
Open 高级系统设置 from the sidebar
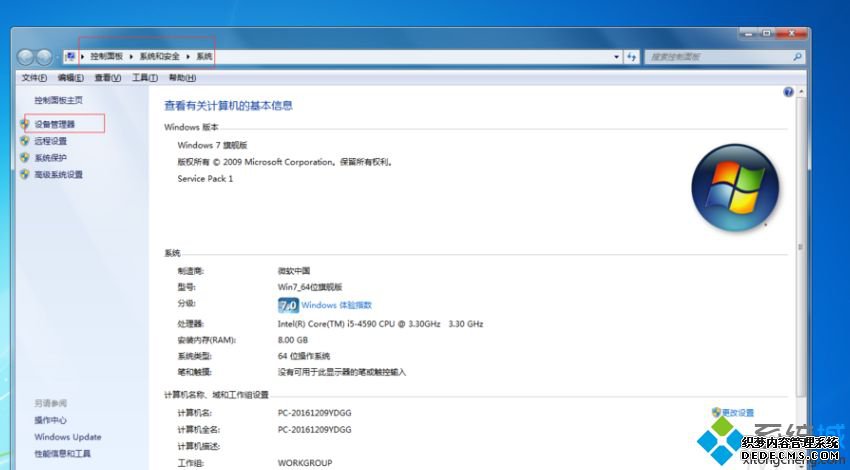59,175
